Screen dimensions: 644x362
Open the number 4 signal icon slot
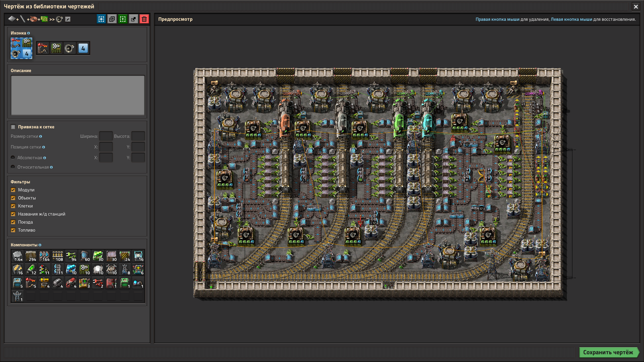tap(83, 48)
